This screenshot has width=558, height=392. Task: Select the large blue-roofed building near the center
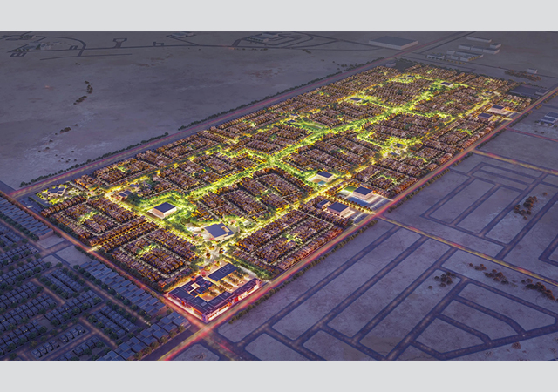coord(217,231)
